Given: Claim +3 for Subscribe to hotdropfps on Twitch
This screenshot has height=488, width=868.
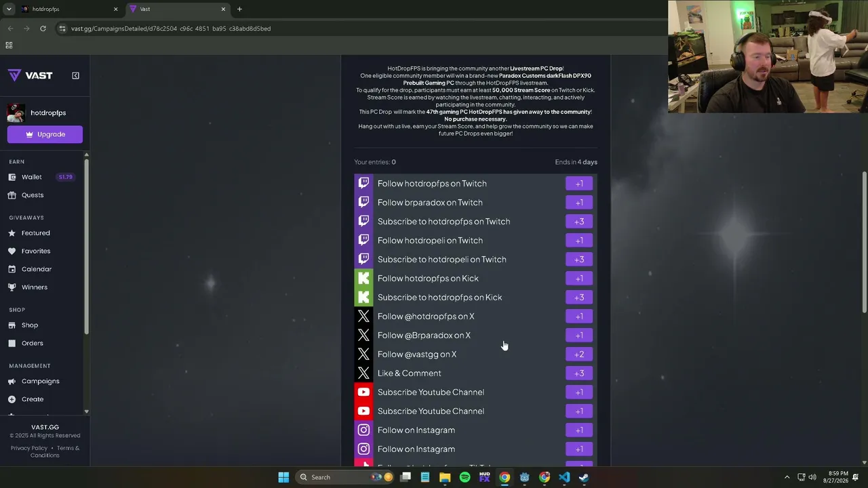Looking at the screenshot, I should click(x=579, y=222).
